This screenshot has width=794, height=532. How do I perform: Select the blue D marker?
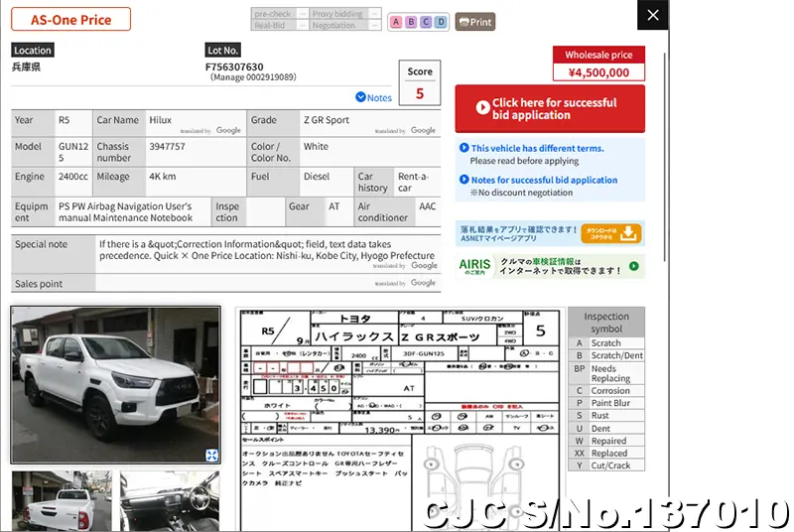(442, 22)
